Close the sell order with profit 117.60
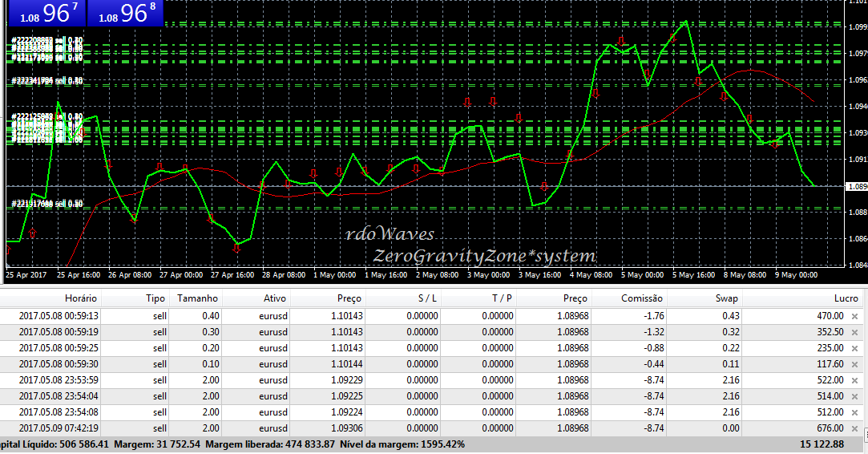 [x=854, y=364]
